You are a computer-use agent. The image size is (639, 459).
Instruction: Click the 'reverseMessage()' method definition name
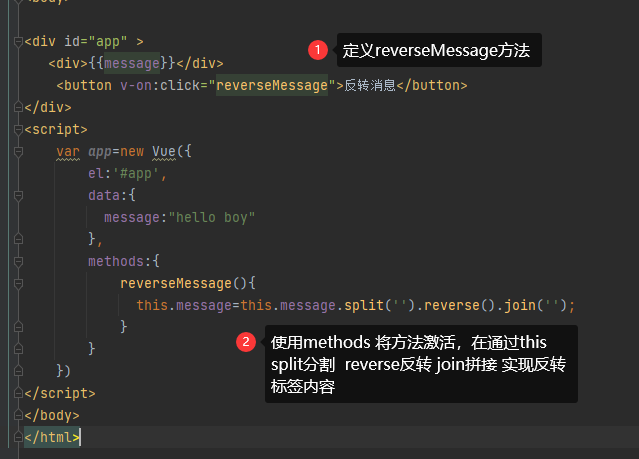click(x=176, y=283)
